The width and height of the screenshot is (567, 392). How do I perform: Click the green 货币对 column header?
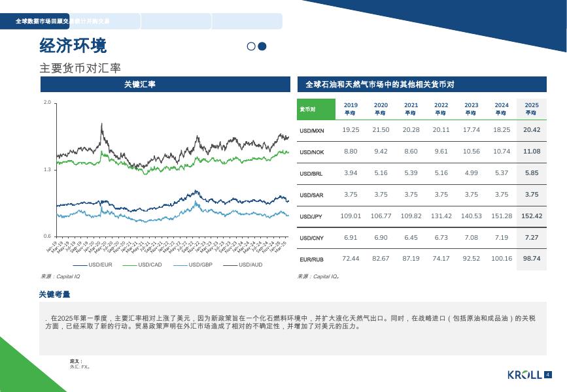tap(316, 109)
